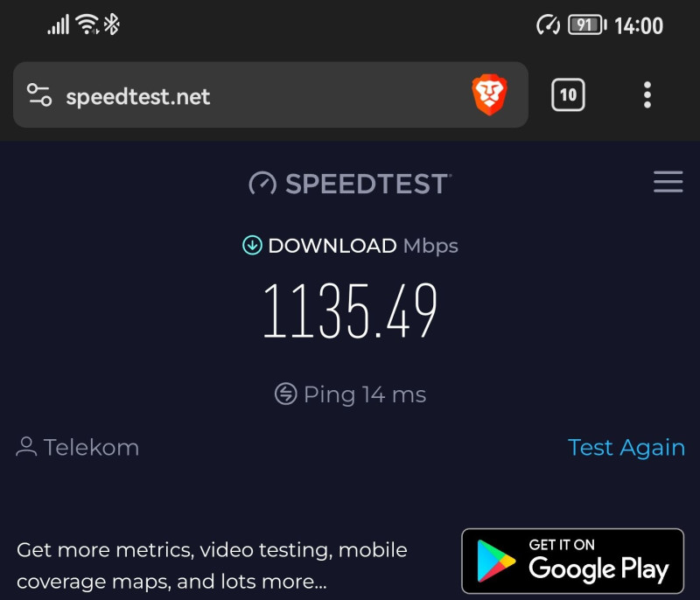Click the Telekom provider name
Screen dimensions: 700x600
point(91,447)
